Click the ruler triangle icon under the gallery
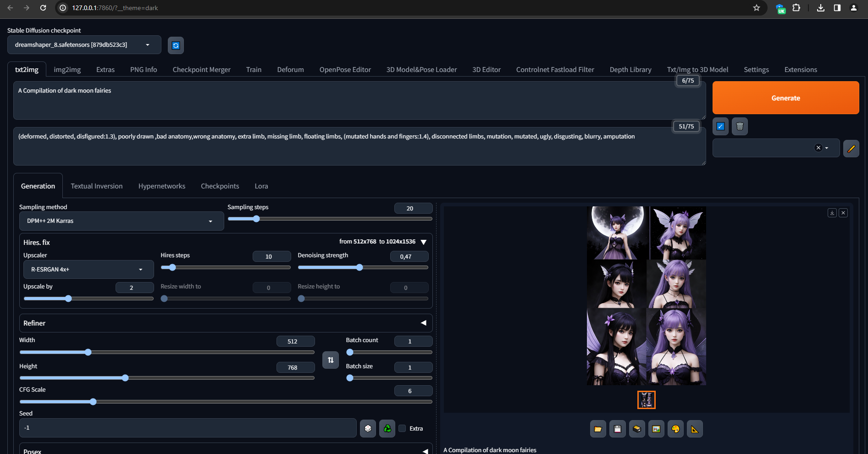The height and width of the screenshot is (454, 868). tap(695, 429)
